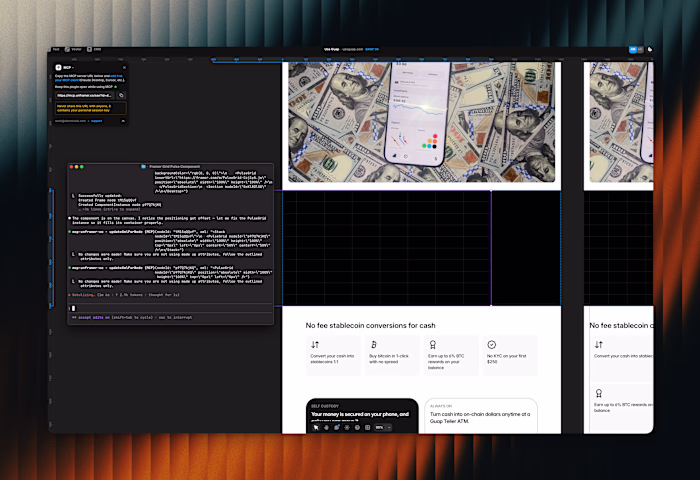Select the hero image in right breakpoint frame
The height and width of the screenshot is (480, 700).
621,122
